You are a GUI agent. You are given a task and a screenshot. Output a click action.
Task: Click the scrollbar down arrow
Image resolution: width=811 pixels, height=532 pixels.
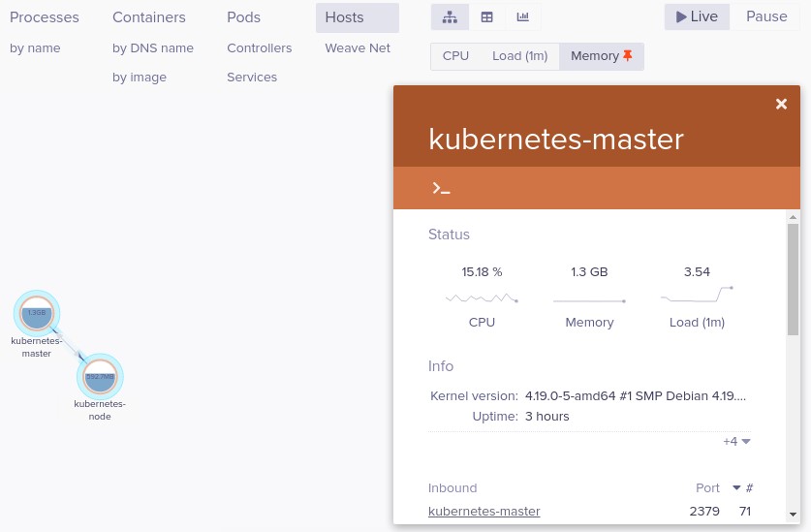(x=793, y=515)
